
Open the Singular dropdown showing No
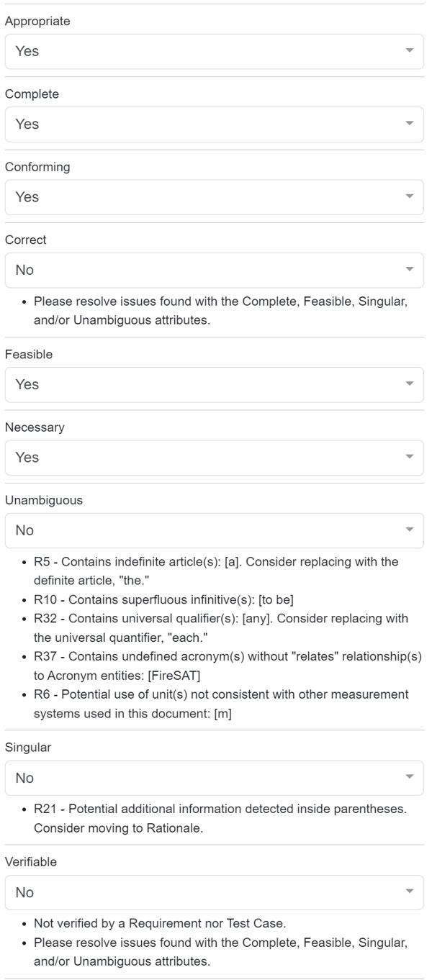(202, 778)
